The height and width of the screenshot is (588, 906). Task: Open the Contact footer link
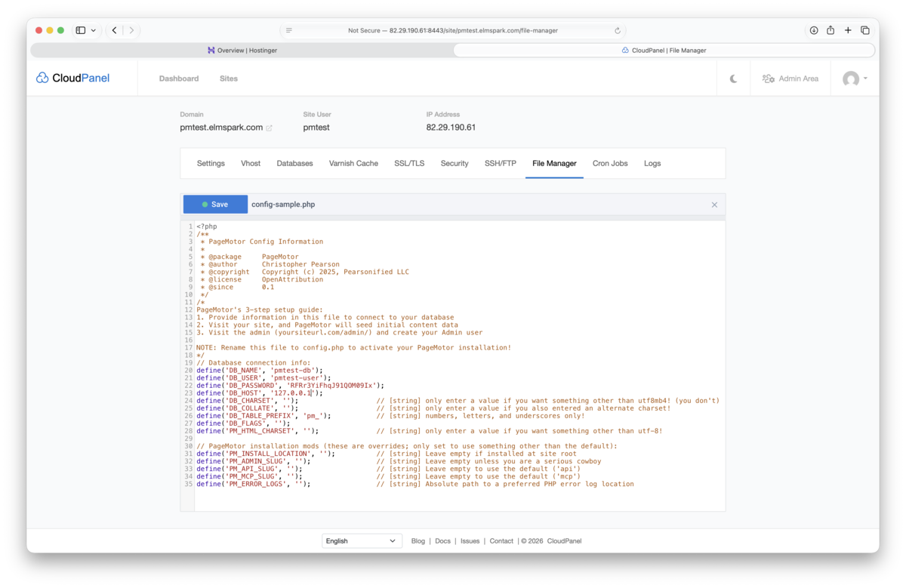(501, 541)
